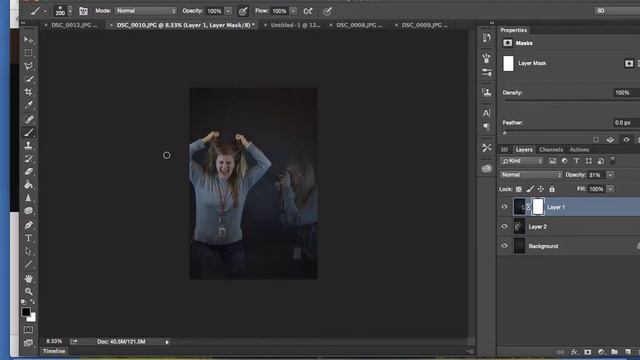
Task: Open layer Fill 100% arrow
Action: tap(610, 189)
